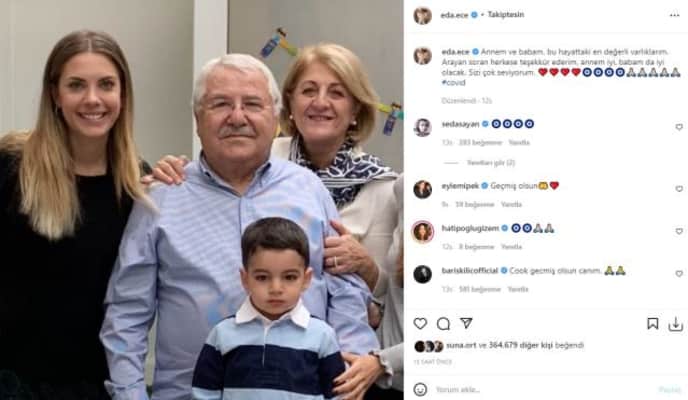This screenshot has height=400, width=688.
Task: Like the post with the heart icon
Action: (x=420, y=324)
